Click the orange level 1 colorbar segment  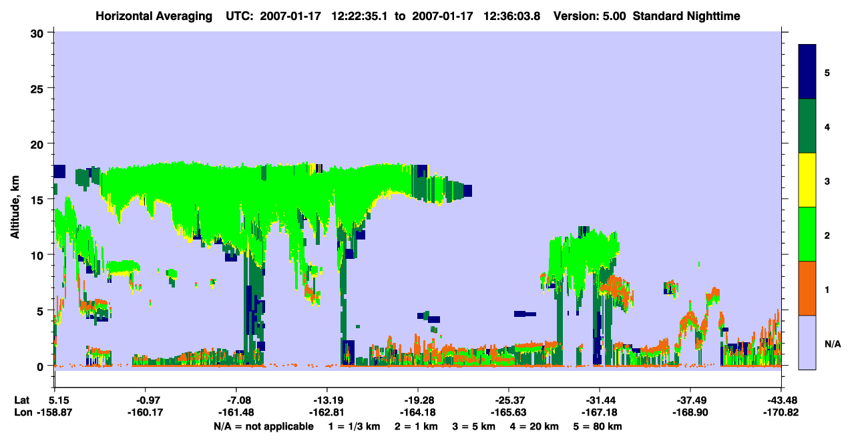pyautogui.click(x=807, y=288)
